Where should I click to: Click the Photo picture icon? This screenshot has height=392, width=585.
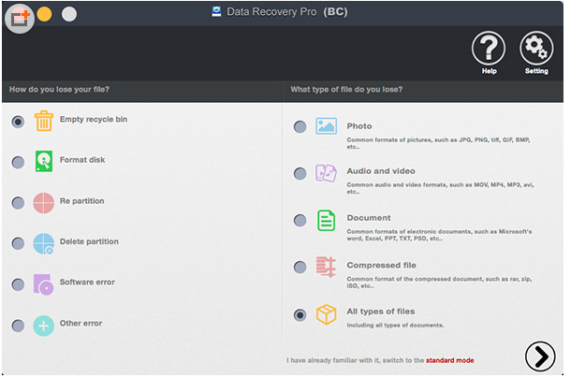[326, 126]
